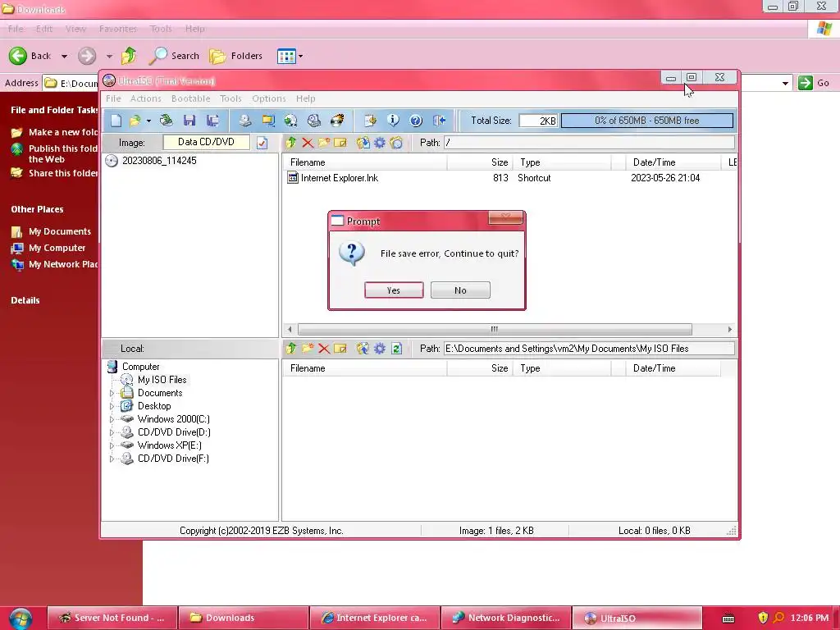Click the Burn CD/DVD Image flame icon
The image size is (840, 630).
pos(337,121)
